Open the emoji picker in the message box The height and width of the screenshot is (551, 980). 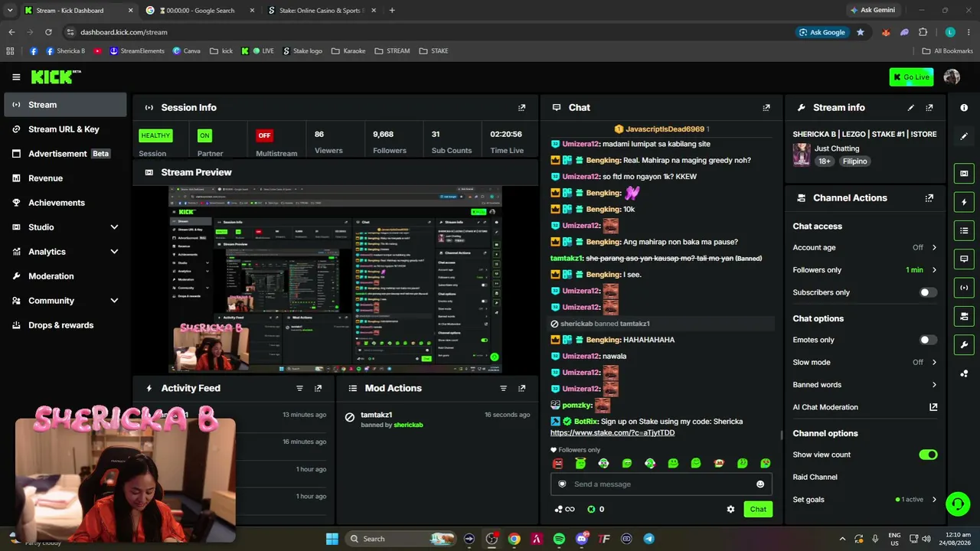(760, 484)
